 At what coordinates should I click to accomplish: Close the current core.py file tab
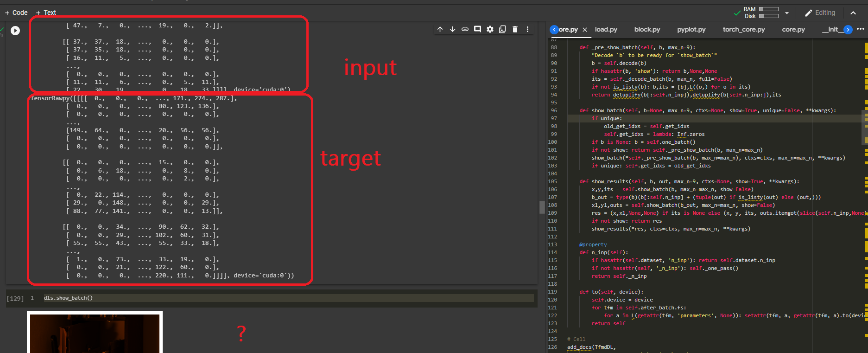pyautogui.click(x=585, y=30)
